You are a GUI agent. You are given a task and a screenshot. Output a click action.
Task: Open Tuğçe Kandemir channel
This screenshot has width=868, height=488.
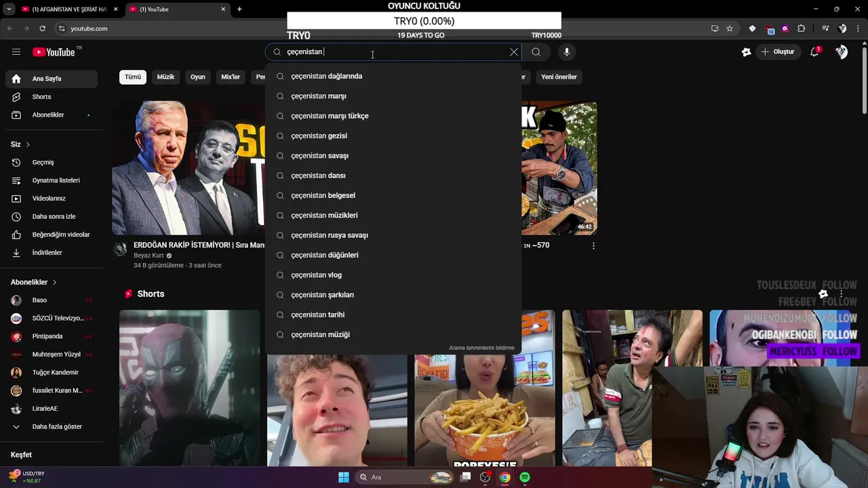pos(52,372)
